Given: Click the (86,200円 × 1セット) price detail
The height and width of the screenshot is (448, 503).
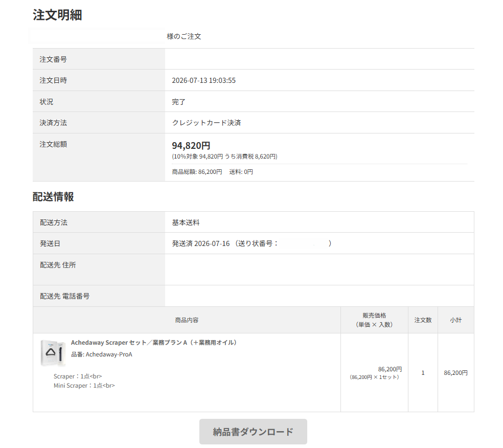Looking at the screenshot, I should (x=374, y=377).
